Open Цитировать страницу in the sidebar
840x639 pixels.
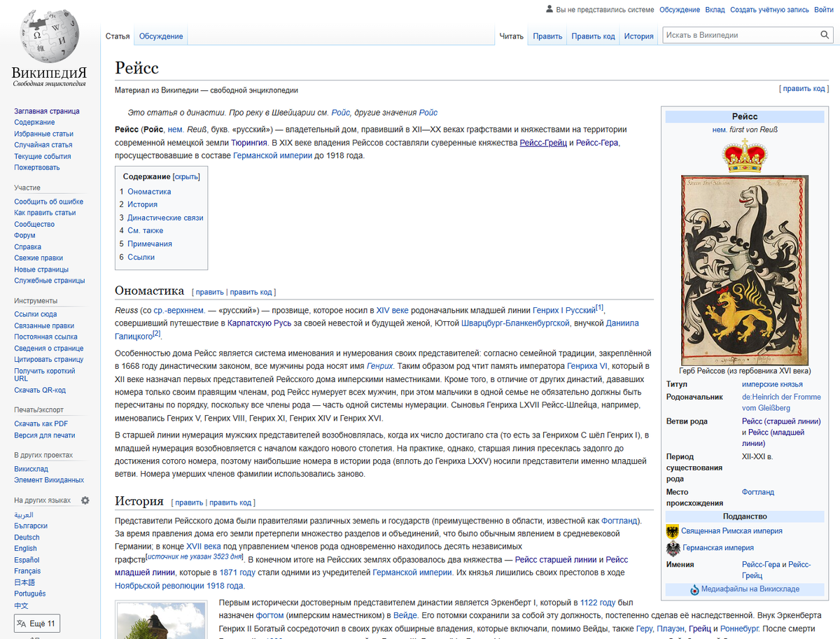[49, 360]
